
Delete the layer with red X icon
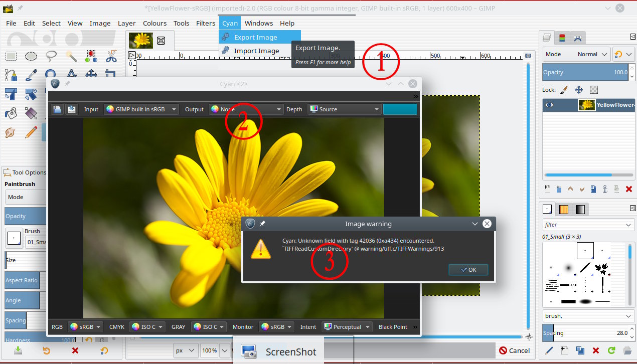coord(629,189)
